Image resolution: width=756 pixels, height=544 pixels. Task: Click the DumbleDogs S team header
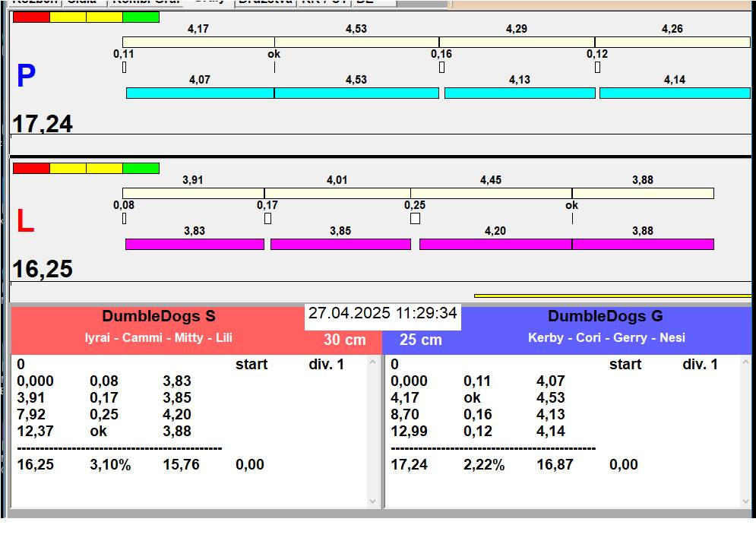pos(159,317)
